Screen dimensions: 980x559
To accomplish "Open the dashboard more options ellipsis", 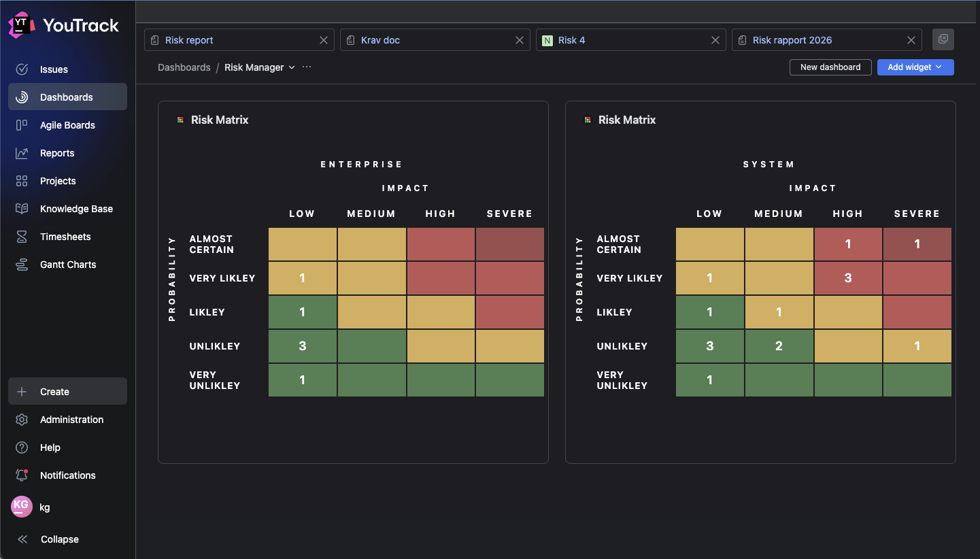I will tap(307, 67).
